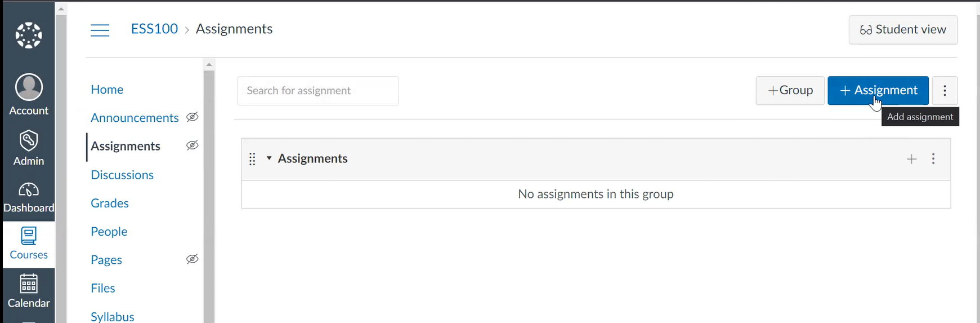Viewport: 980px width, 323px height.
Task: Open the Admin shield icon
Action: point(29,141)
